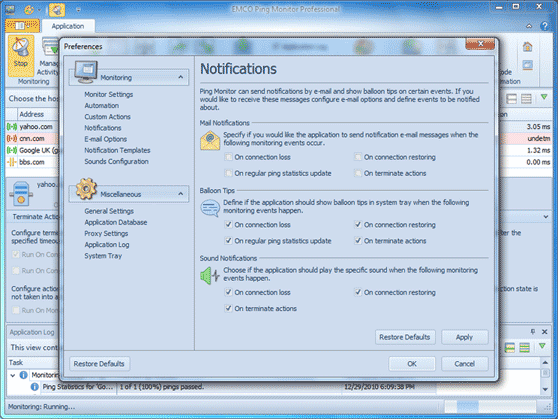The width and height of the screenshot is (558, 419).
Task: Select Notifications preferences page
Action: pyautogui.click(x=103, y=128)
